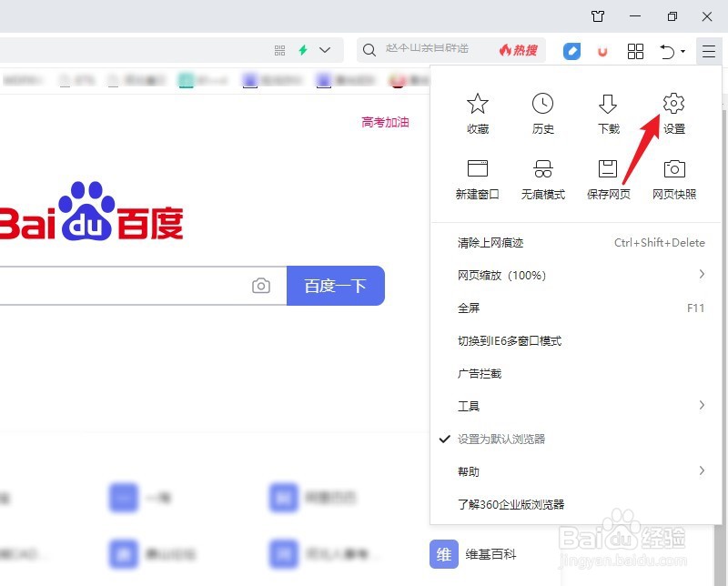This screenshot has width=728, height=586.
Task: Start Incognito mode (无痕模式) icon
Action: pos(542,168)
